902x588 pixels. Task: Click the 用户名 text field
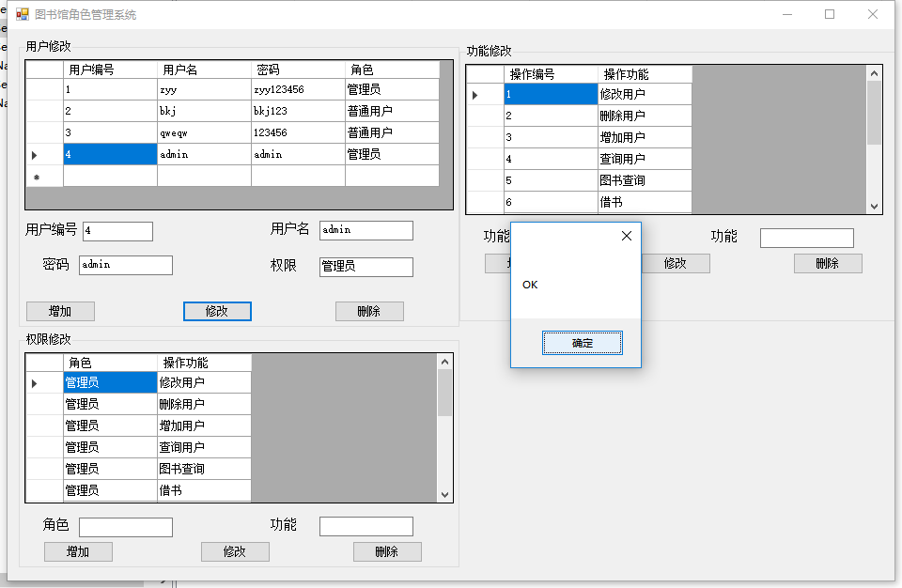(x=365, y=230)
